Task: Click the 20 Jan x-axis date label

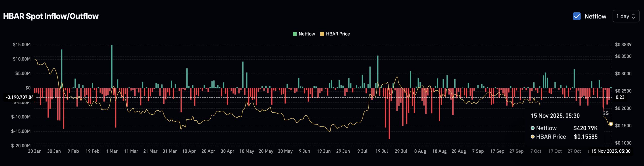Action: click(35, 151)
